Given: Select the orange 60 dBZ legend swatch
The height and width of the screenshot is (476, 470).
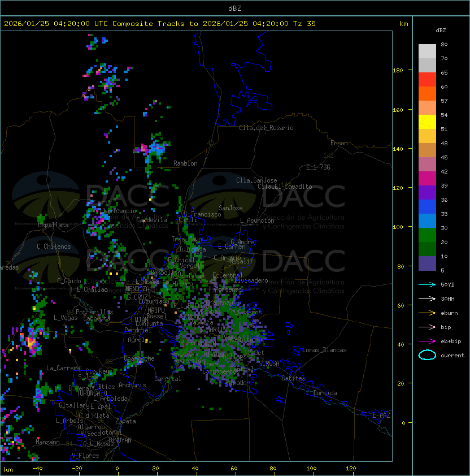Looking at the screenshot, I should click(x=427, y=93).
